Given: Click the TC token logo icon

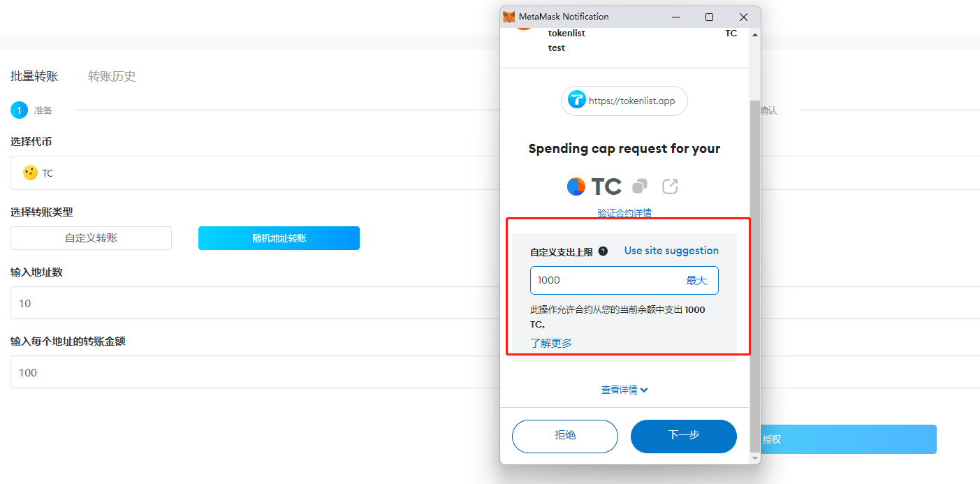Looking at the screenshot, I should (576, 186).
